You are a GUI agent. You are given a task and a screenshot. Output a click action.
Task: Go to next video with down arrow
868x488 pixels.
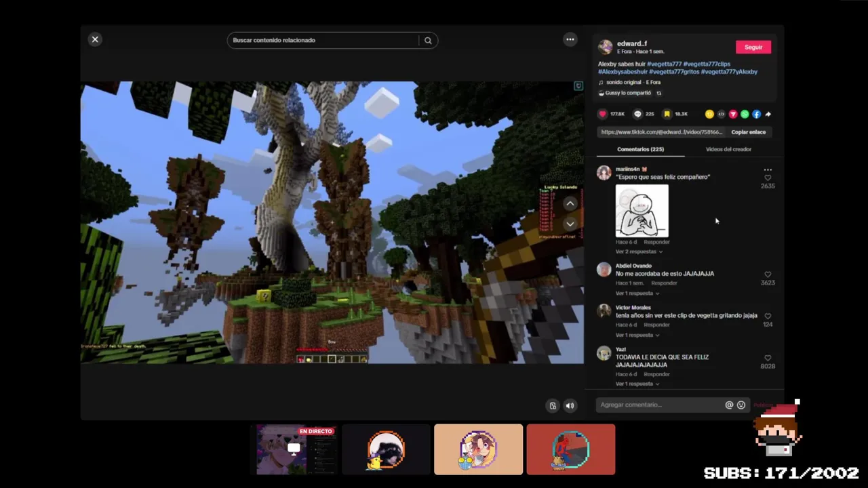coord(570,224)
